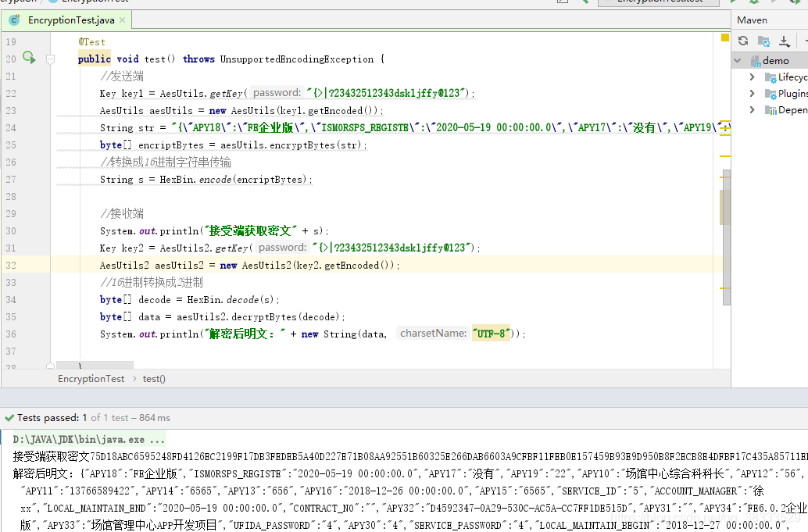The height and width of the screenshot is (532, 808).
Task: Select the demo project in Maven tree
Action: 775,61
